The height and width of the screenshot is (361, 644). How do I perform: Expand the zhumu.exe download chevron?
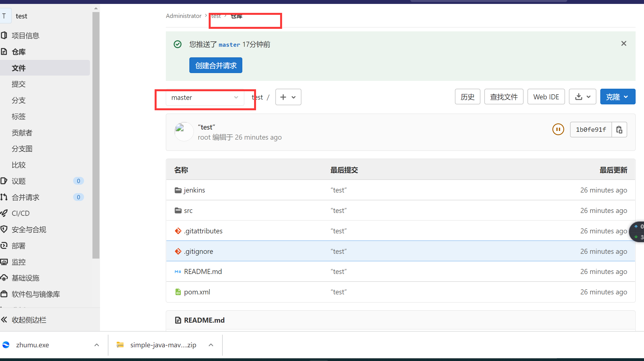(96, 345)
